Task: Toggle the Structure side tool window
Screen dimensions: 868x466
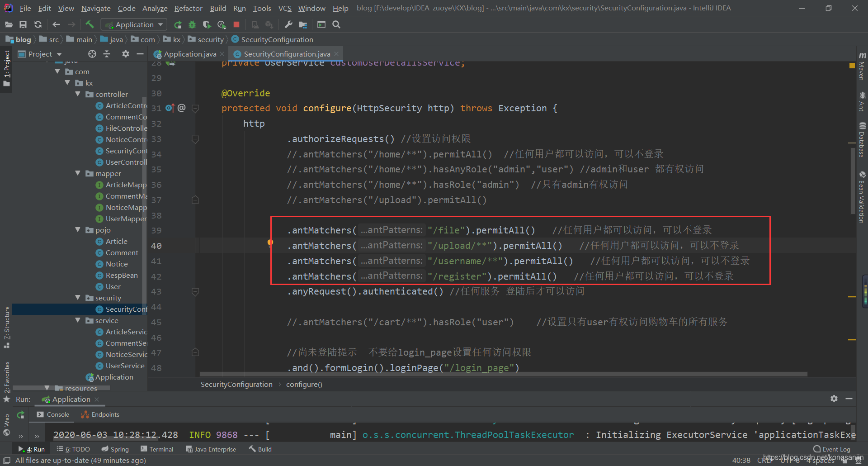Action: click(7, 327)
